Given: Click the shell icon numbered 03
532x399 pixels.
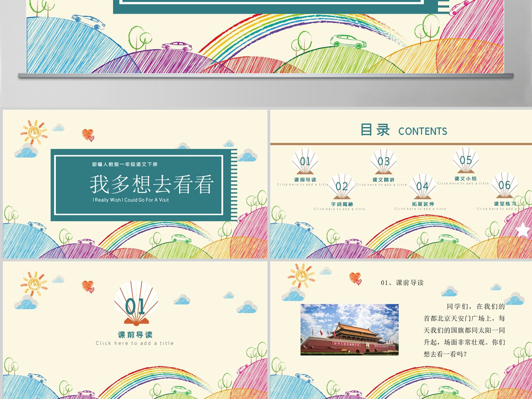Looking at the screenshot, I should pos(383,161).
